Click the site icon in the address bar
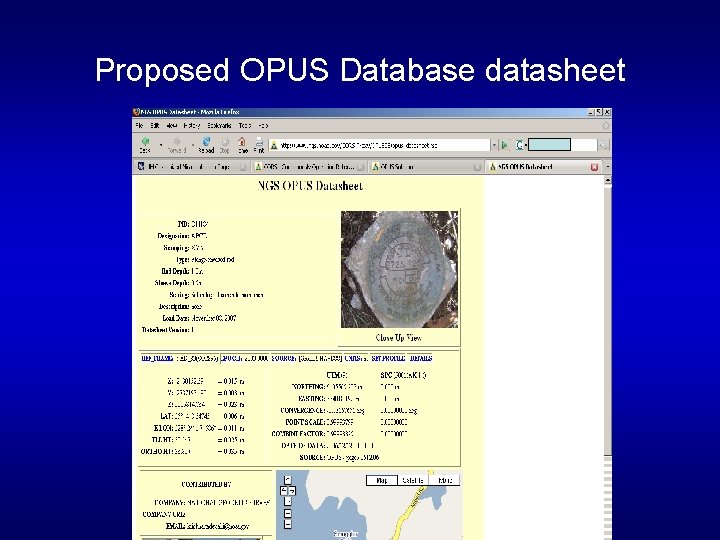Image resolution: width=720 pixels, height=540 pixels. 274,145
